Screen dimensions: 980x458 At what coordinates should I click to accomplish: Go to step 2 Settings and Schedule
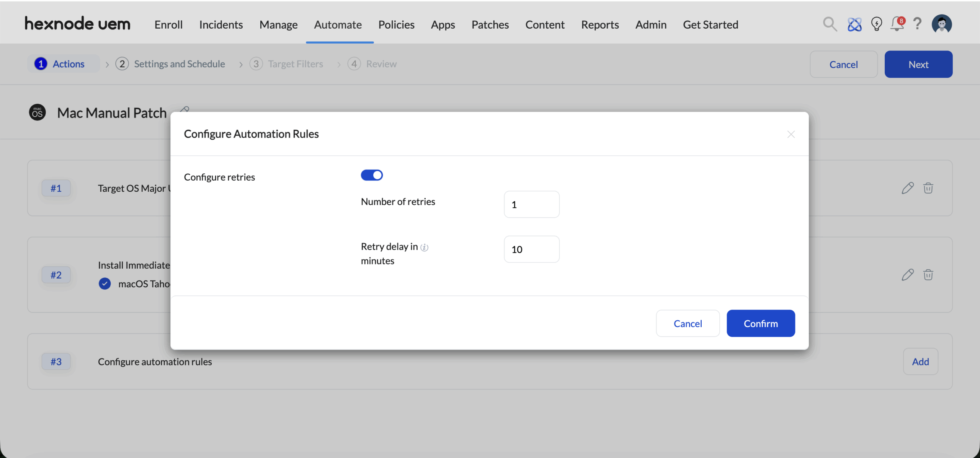tap(170, 64)
